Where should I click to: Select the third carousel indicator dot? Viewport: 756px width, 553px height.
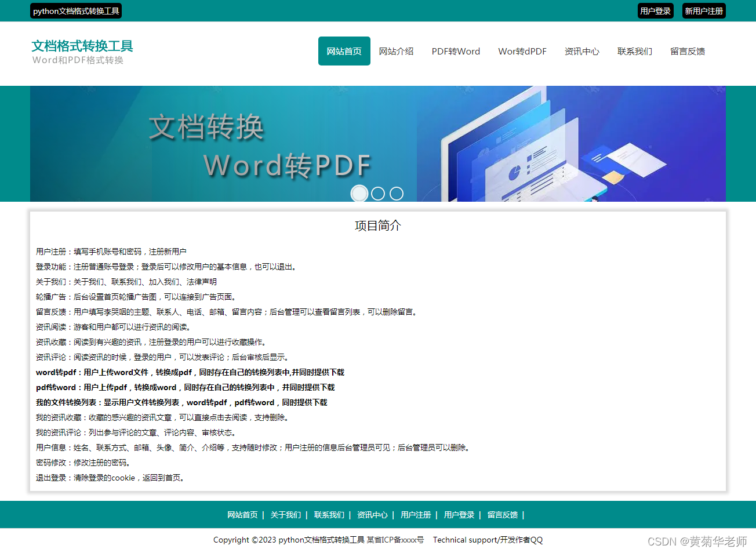coord(396,193)
